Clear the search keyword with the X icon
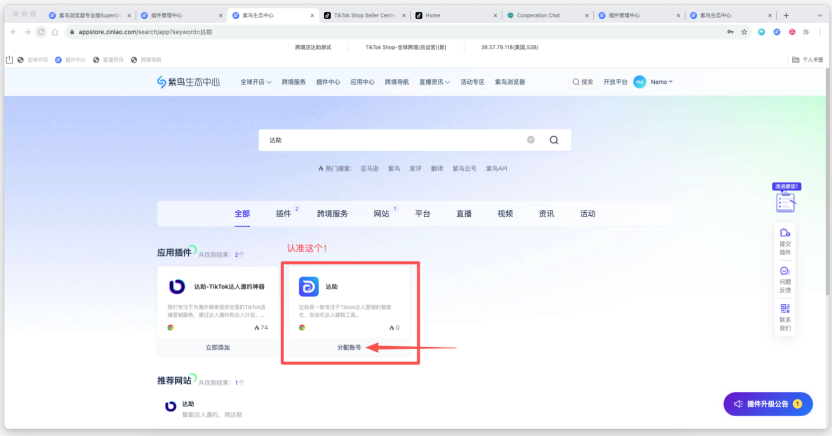Image resolution: width=832 pixels, height=436 pixels. click(x=531, y=140)
